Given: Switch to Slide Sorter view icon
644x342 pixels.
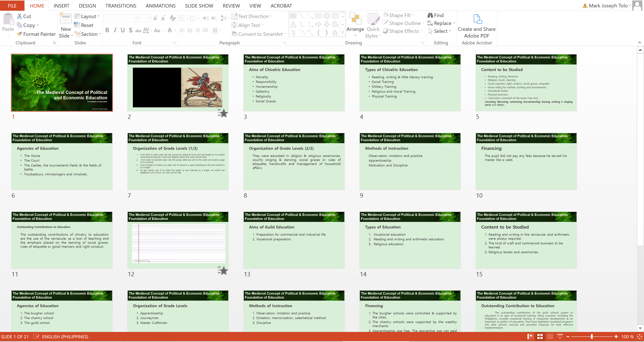Looking at the screenshot, I should (540, 336).
